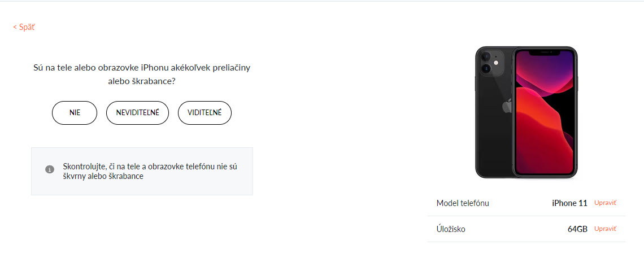The image size is (644, 267).
Task: Click the iPhone 11 model value
Action: click(569, 203)
